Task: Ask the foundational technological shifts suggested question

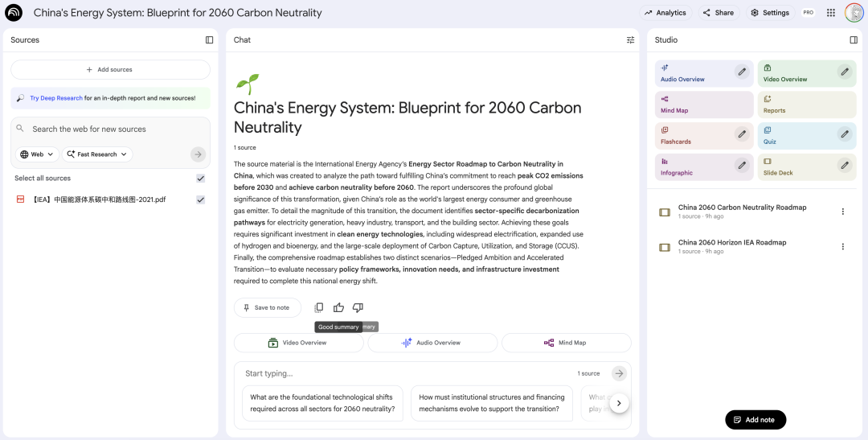Action: tap(323, 403)
